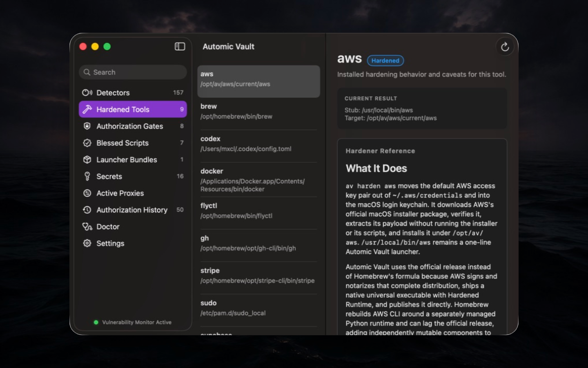Screen dimensions: 588x368
Task: Open Settings in sidebar
Action: tap(133, 244)
